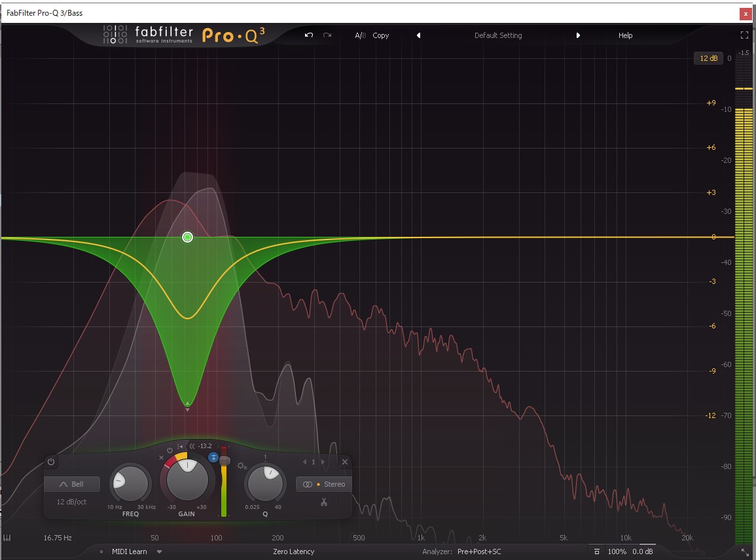Enter full screen mode icon
Viewport: 756px width, 560px height.
click(x=744, y=35)
